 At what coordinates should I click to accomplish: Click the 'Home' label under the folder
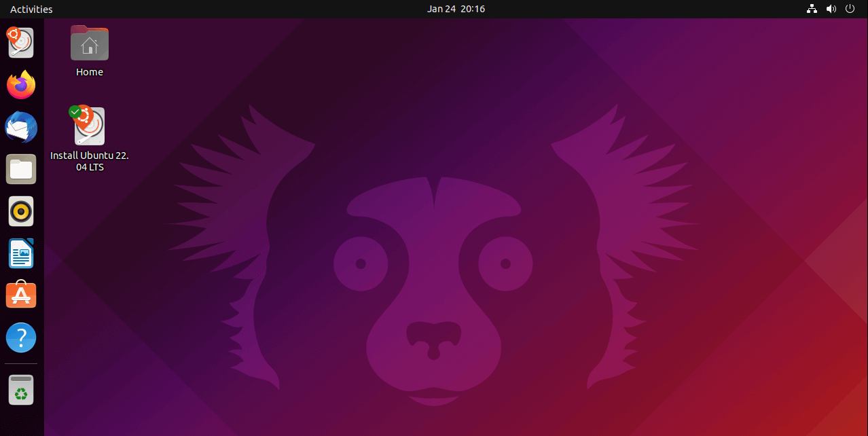(90, 72)
